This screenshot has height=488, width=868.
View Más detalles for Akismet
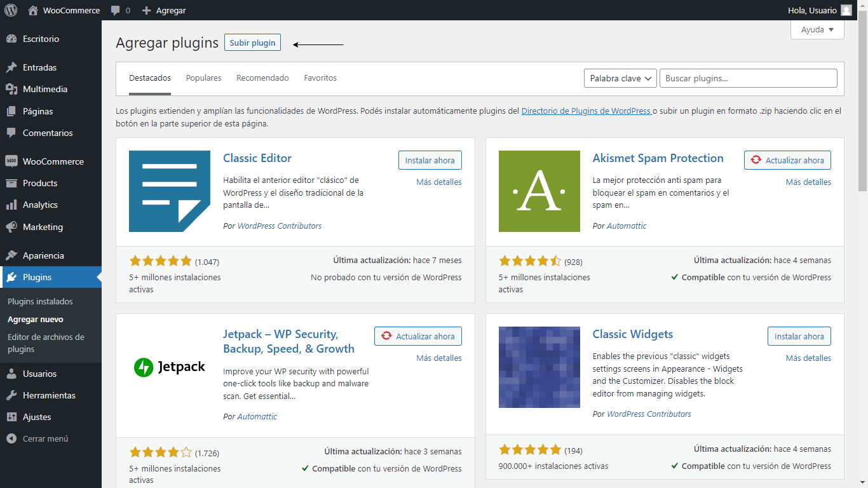[x=808, y=182]
